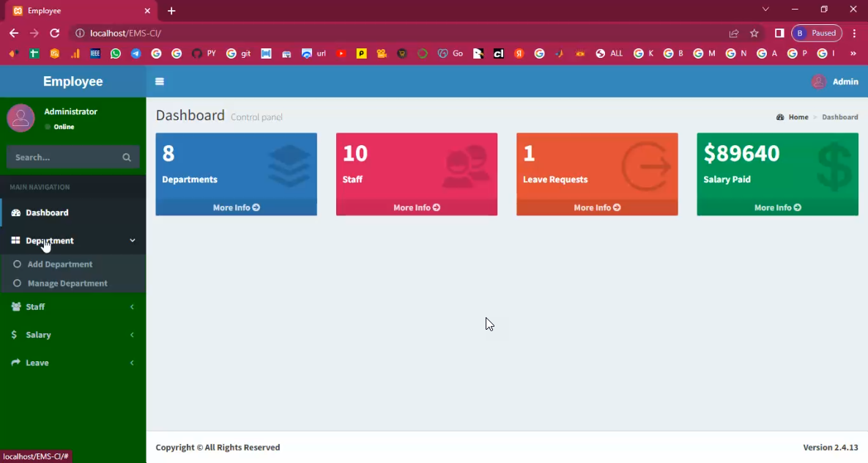This screenshot has height=463, width=868.
Task: Click More Info on Staff card
Action: point(417,207)
